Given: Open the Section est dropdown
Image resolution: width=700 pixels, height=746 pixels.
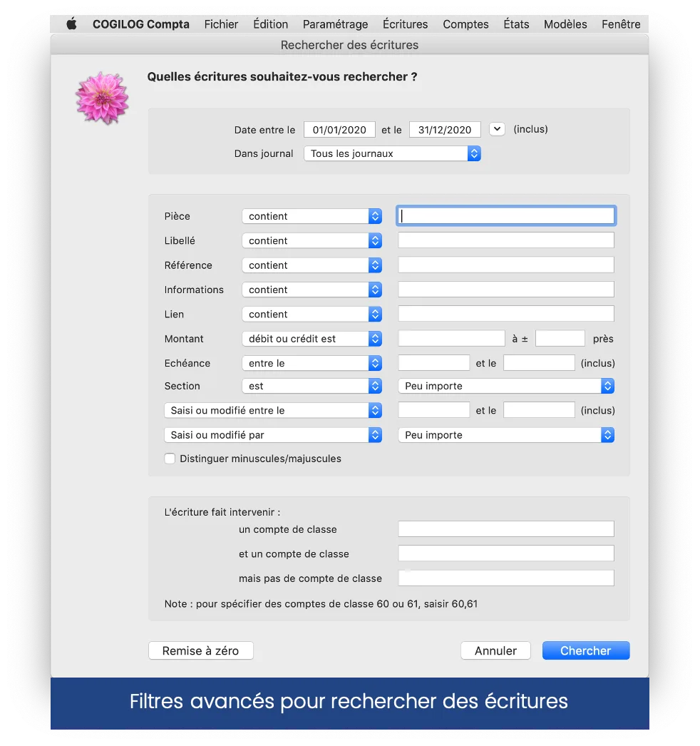Looking at the screenshot, I should (x=312, y=386).
